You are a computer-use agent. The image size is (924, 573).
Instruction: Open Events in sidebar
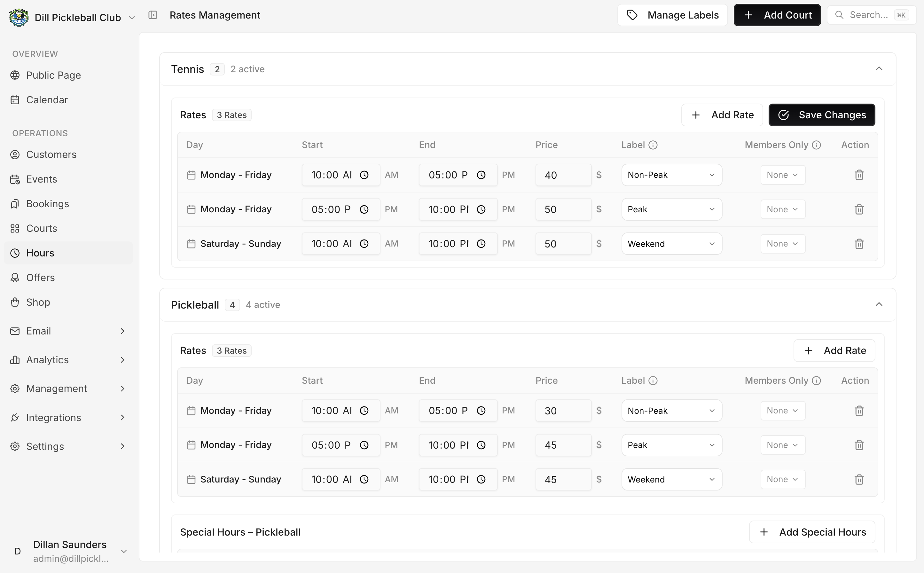[68, 179]
